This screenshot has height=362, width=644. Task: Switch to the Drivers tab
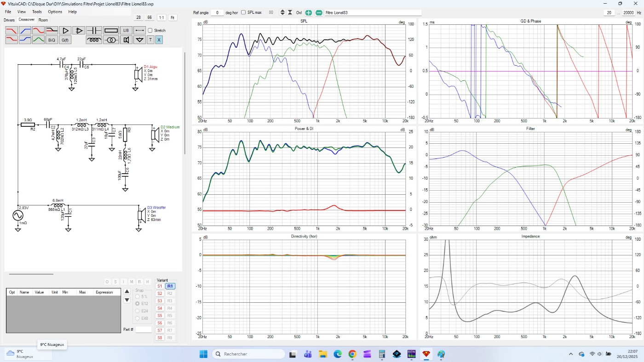coord(9,20)
